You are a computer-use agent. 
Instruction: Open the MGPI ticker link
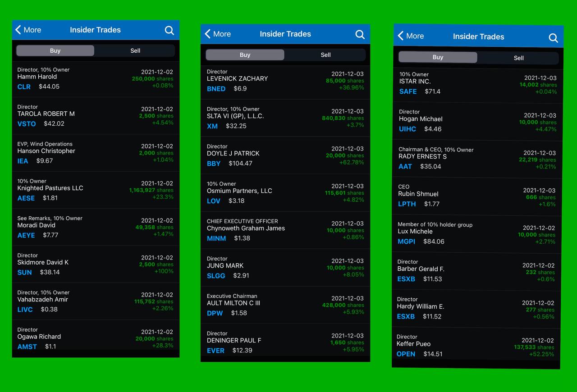[407, 242]
